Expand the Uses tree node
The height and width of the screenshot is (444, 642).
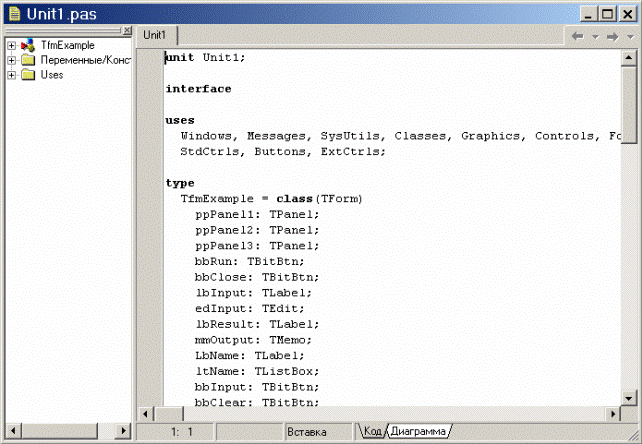point(11,75)
